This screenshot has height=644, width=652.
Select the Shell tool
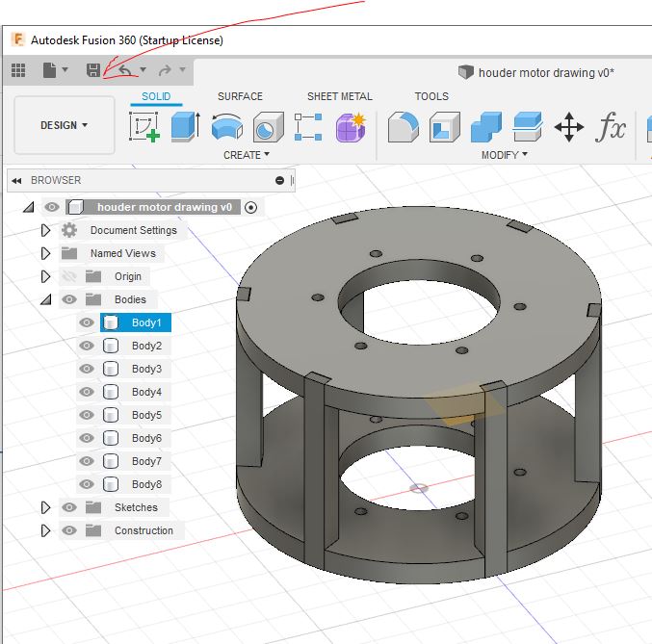point(445,127)
